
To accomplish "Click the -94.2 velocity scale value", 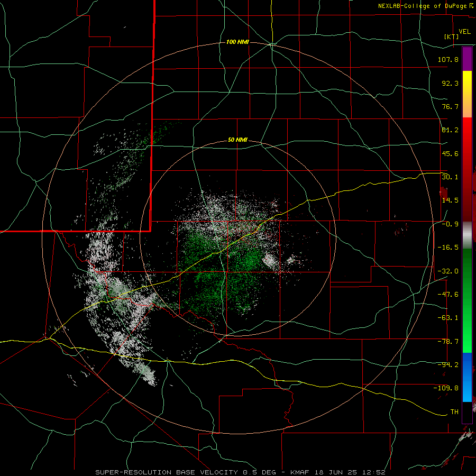I will 448,365.
